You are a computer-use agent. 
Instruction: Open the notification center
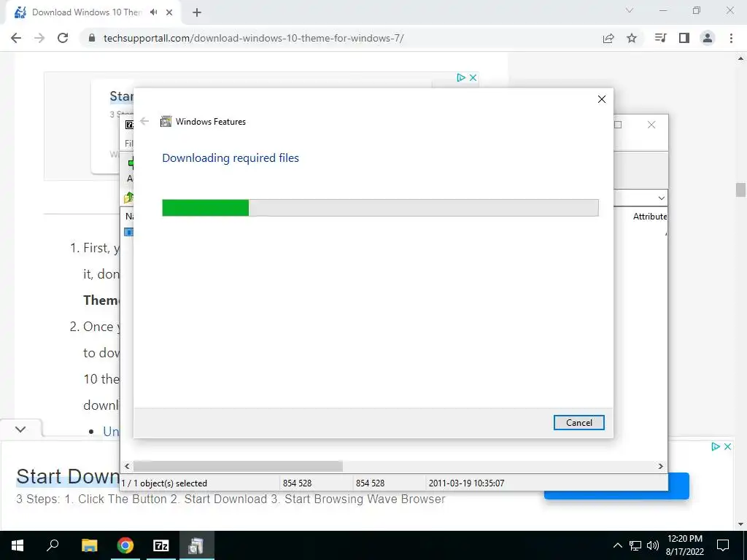(723, 545)
